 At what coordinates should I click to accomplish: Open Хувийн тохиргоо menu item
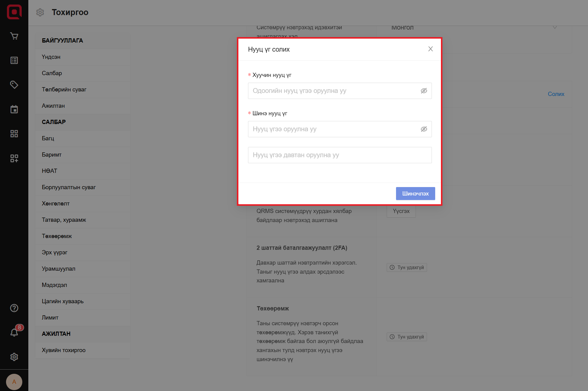coord(64,350)
